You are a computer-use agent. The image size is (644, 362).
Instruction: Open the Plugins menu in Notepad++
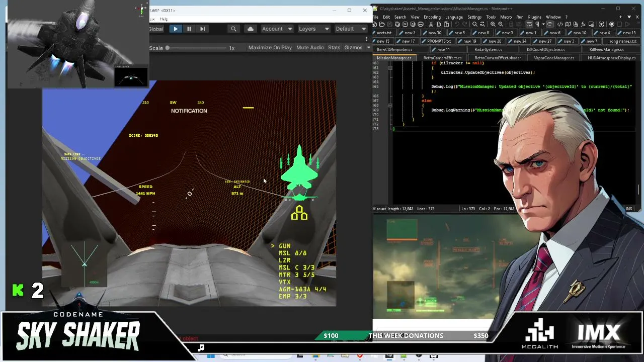[534, 17]
